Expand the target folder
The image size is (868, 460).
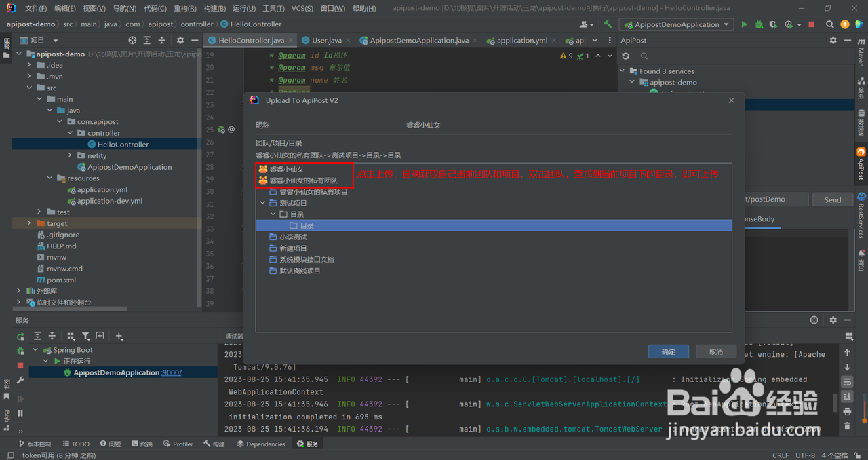click(29, 223)
